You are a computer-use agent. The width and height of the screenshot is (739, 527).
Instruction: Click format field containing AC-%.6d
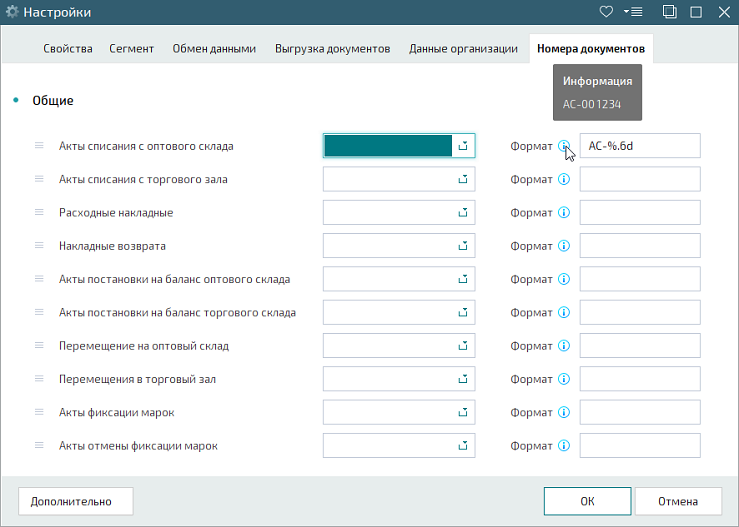click(640, 146)
